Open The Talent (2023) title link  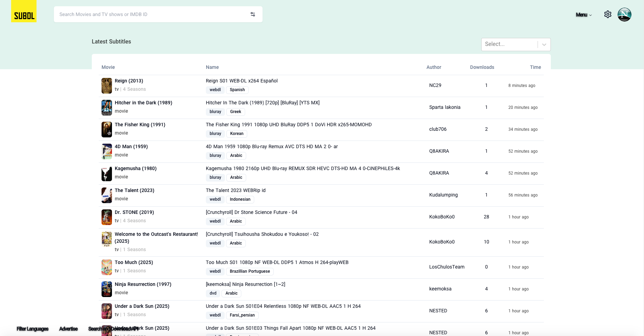click(134, 190)
